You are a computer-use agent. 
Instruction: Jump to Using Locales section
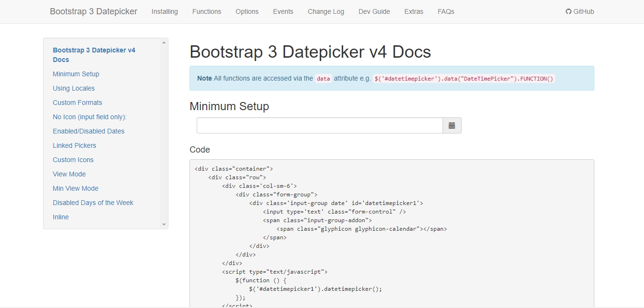pyautogui.click(x=74, y=88)
